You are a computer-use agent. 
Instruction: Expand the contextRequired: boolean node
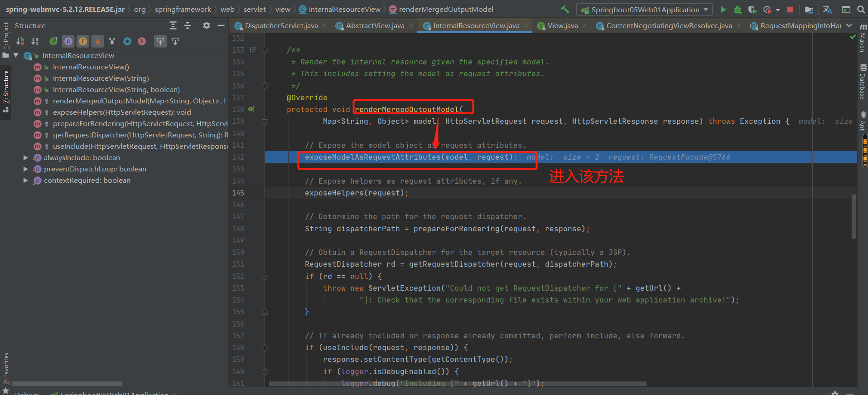coord(26,180)
